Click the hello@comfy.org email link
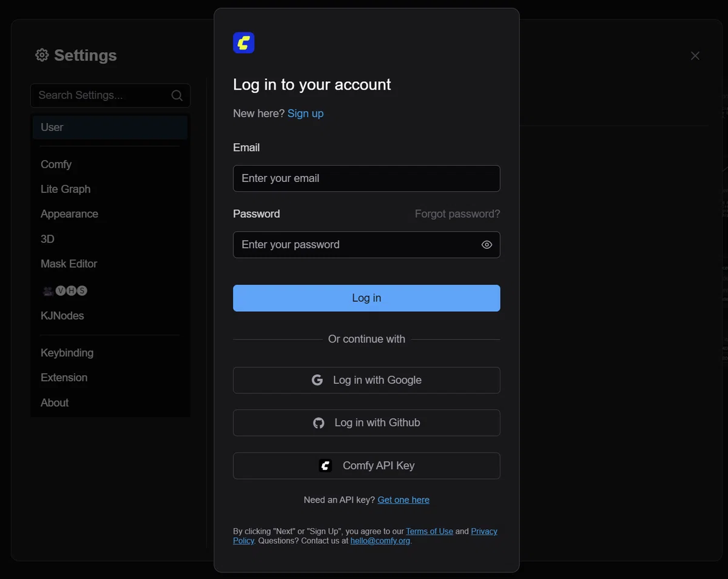The width and height of the screenshot is (728, 579). [x=380, y=541]
